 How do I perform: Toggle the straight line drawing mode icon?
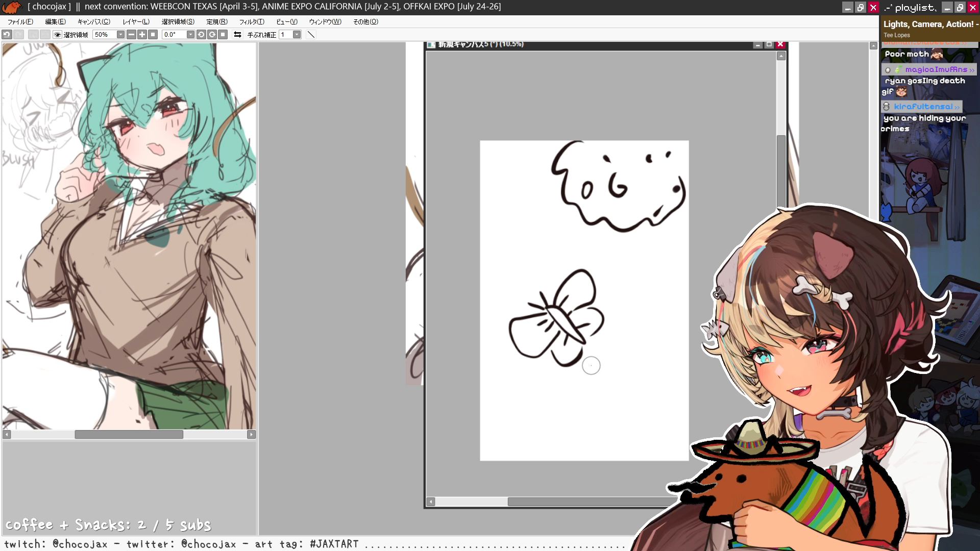[311, 35]
